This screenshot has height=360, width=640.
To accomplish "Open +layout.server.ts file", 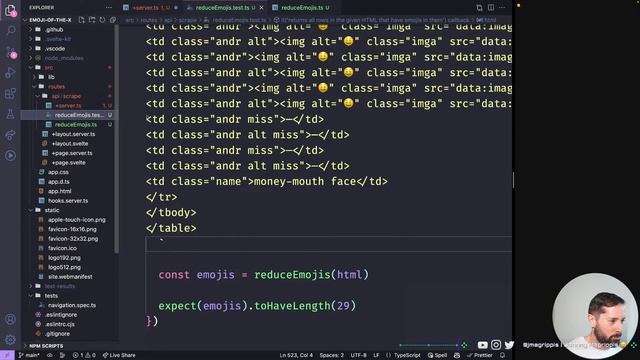I will tap(73, 134).
